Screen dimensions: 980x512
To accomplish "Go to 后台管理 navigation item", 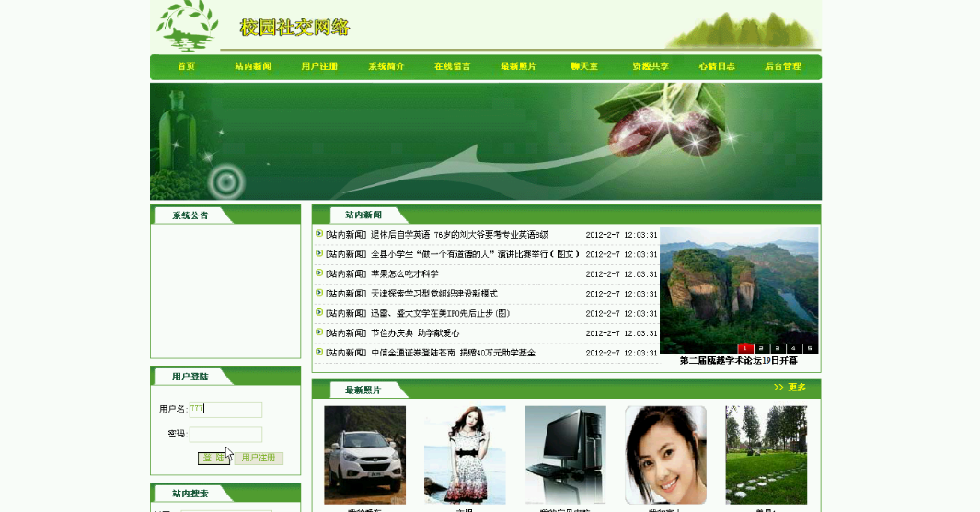I will pos(782,66).
